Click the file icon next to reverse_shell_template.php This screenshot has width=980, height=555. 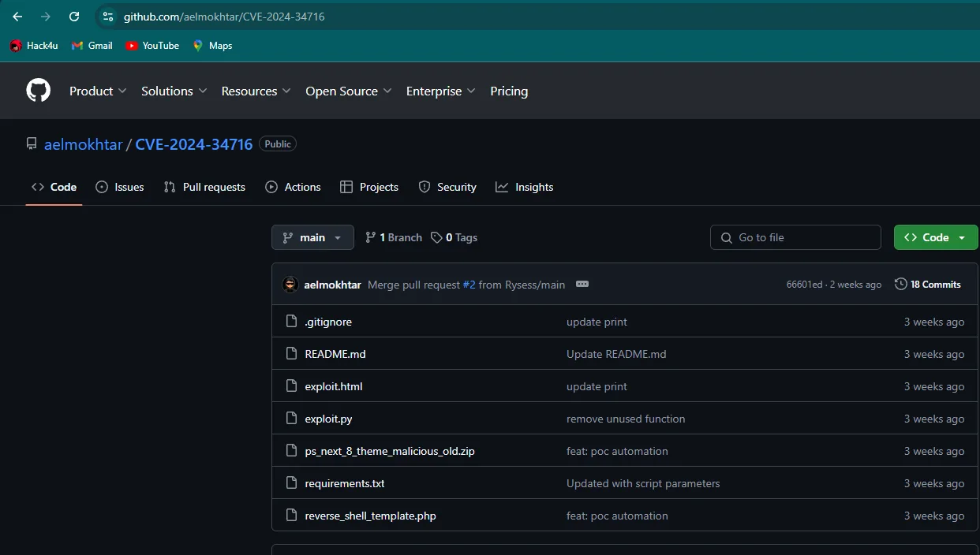(291, 516)
